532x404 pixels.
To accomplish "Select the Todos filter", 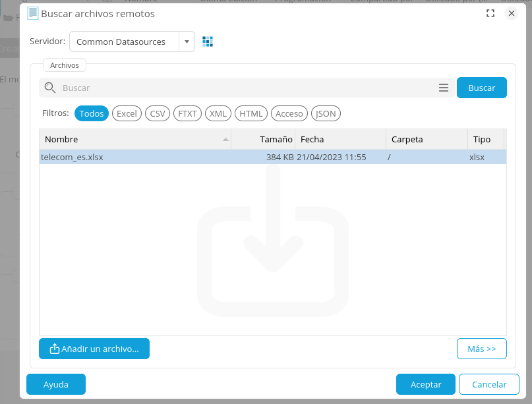I will coord(92,113).
